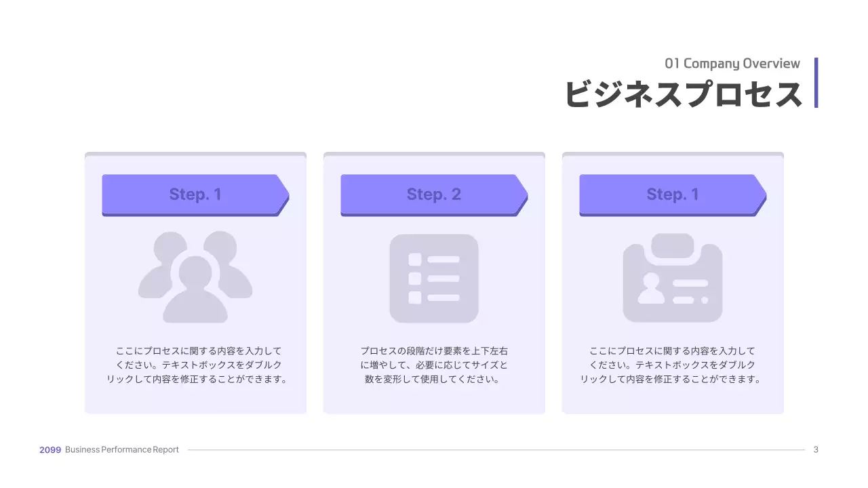Screen dimensions: 868x488
Task: Click the first card's description text box
Action: click(195, 365)
